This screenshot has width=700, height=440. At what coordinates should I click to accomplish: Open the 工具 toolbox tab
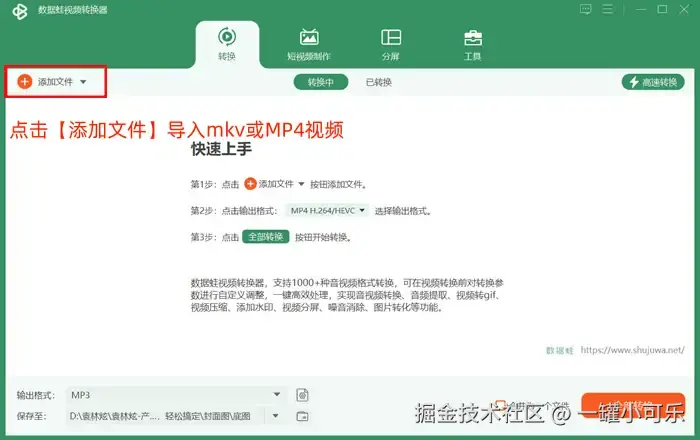click(472, 44)
